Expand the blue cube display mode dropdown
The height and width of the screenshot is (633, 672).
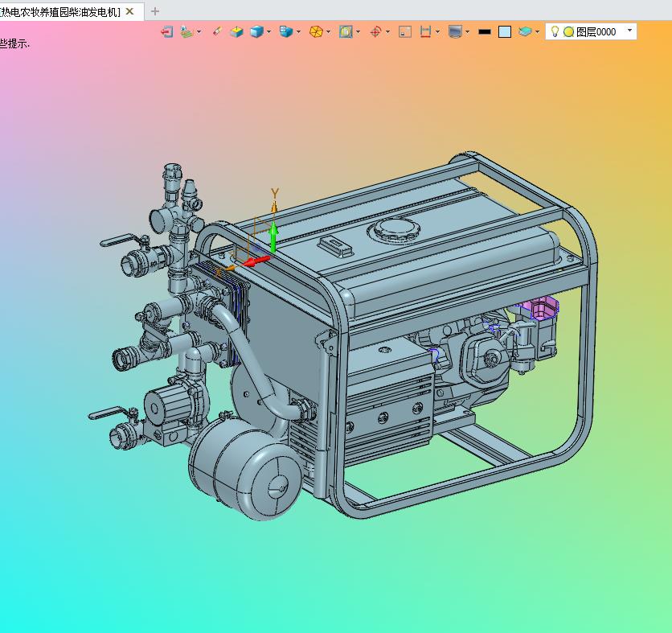click(x=268, y=31)
